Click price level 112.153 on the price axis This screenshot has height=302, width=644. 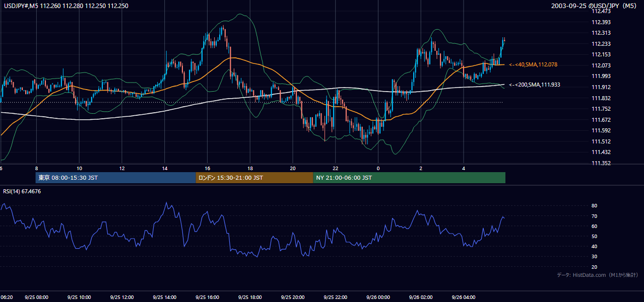coord(601,54)
